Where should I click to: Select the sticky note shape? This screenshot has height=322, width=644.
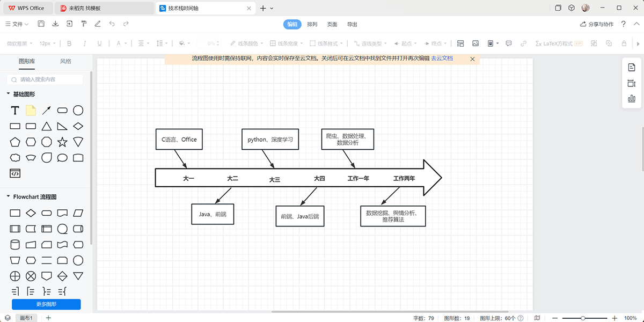coord(31,110)
